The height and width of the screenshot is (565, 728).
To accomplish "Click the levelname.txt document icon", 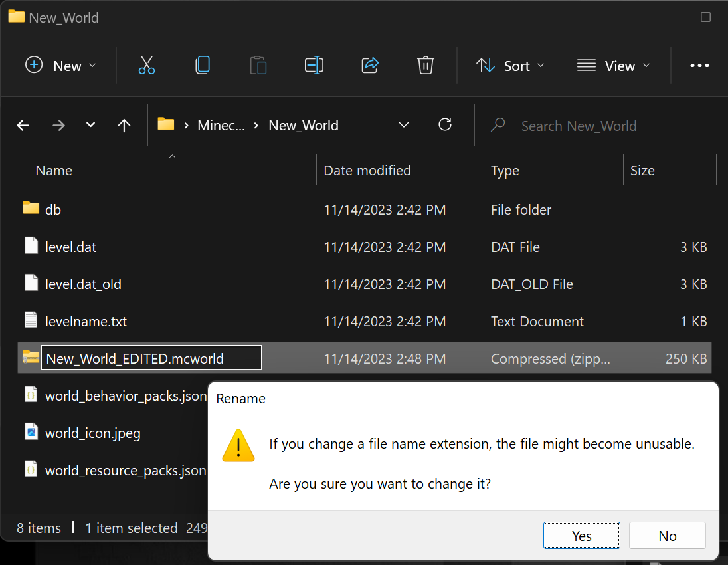I will click(x=31, y=320).
